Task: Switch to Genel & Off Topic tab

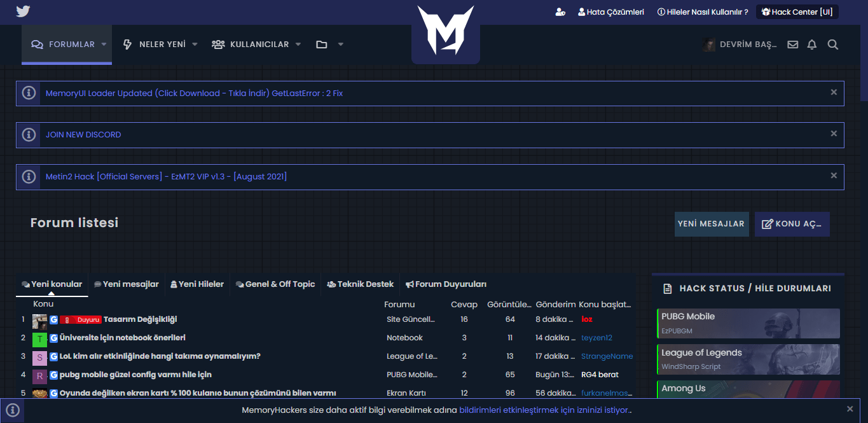Action: coord(275,284)
